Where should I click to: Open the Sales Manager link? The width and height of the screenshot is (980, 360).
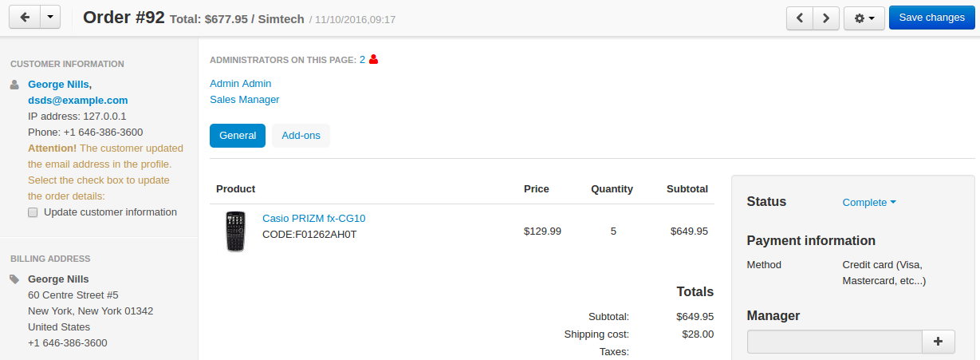(x=245, y=100)
